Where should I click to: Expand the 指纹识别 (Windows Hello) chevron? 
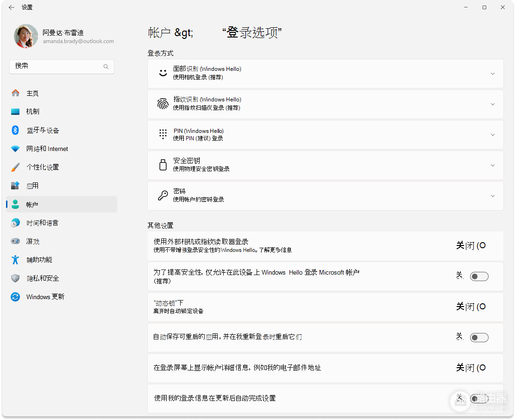pos(493,105)
